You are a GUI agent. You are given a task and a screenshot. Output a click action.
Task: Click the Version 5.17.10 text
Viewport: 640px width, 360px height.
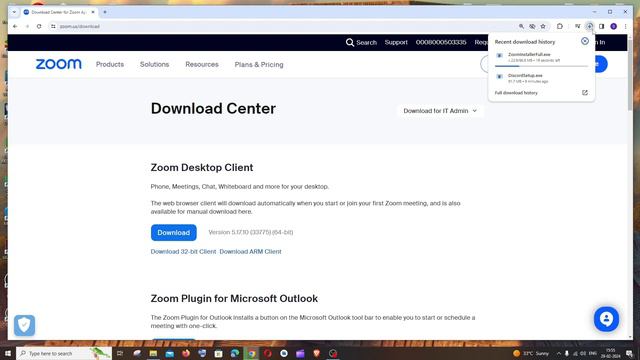coord(251,232)
